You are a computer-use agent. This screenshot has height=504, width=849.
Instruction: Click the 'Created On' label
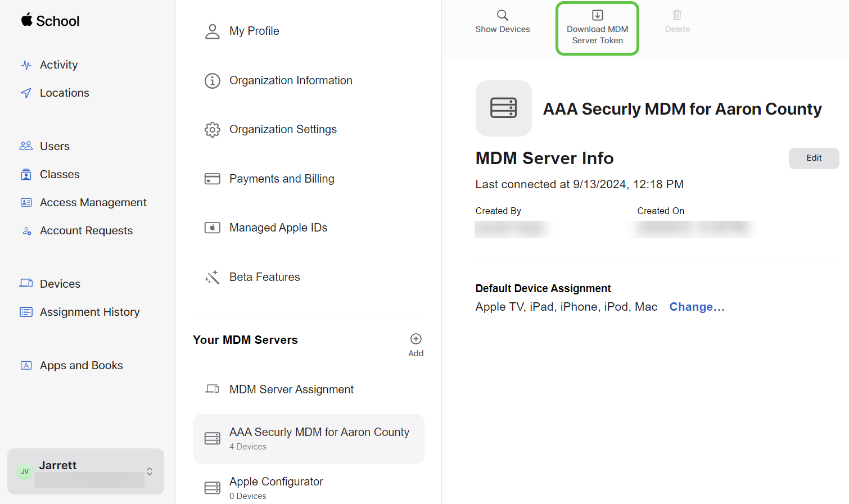point(661,211)
